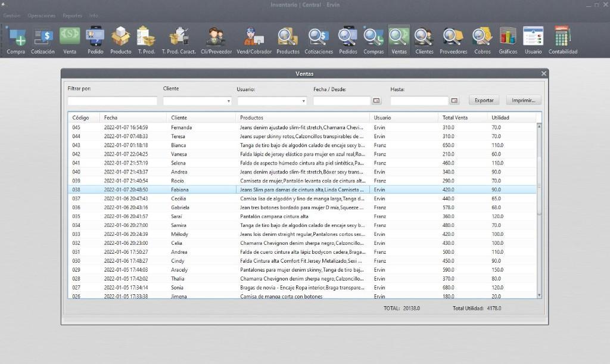Open the Clientes search icon

click(424, 41)
